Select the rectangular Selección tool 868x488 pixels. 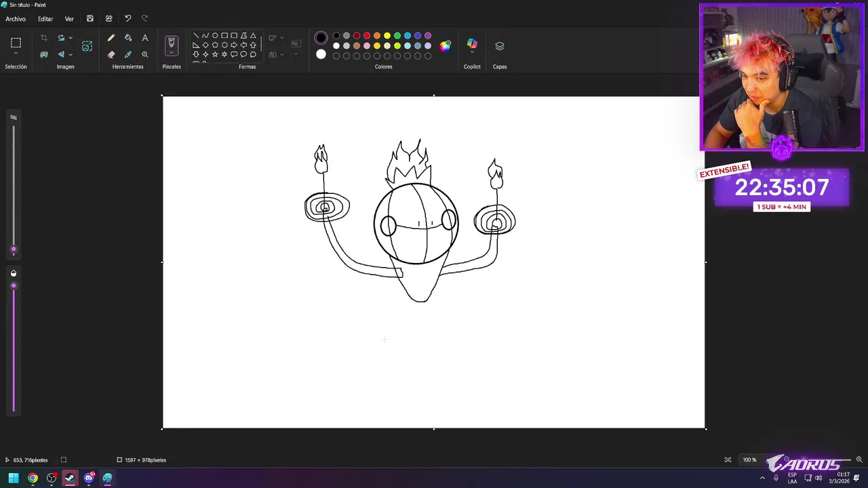click(x=16, y=43)
